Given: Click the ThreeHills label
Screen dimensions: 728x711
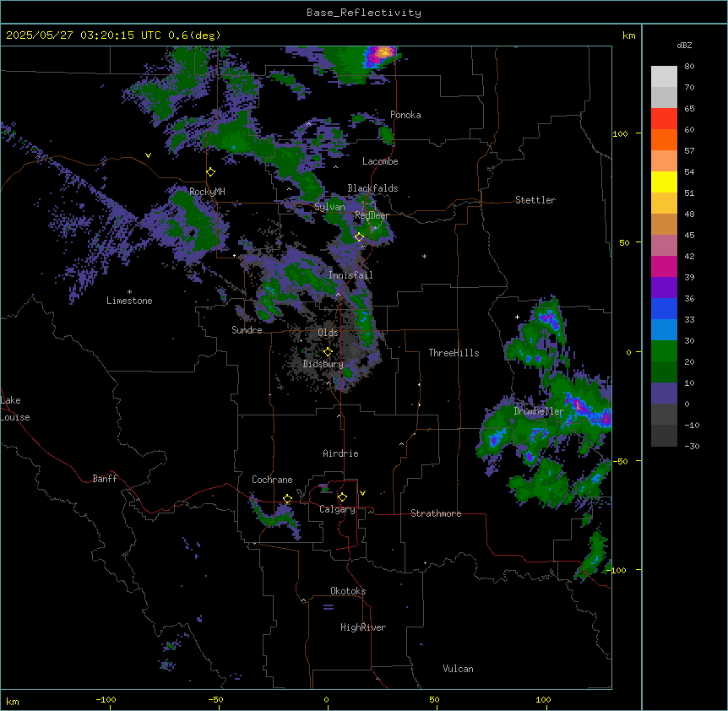Looking at the screenshot, I should click(x=454, y=353).
